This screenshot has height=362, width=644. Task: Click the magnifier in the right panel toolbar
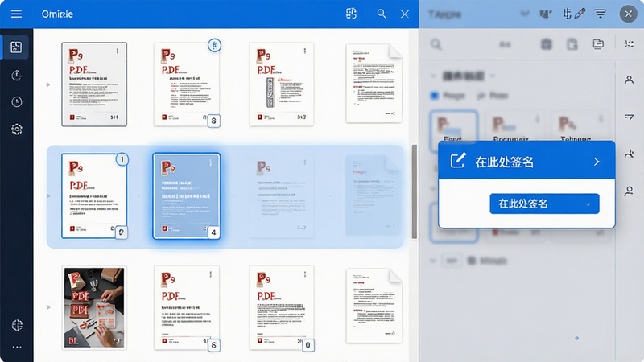point(436,44)
